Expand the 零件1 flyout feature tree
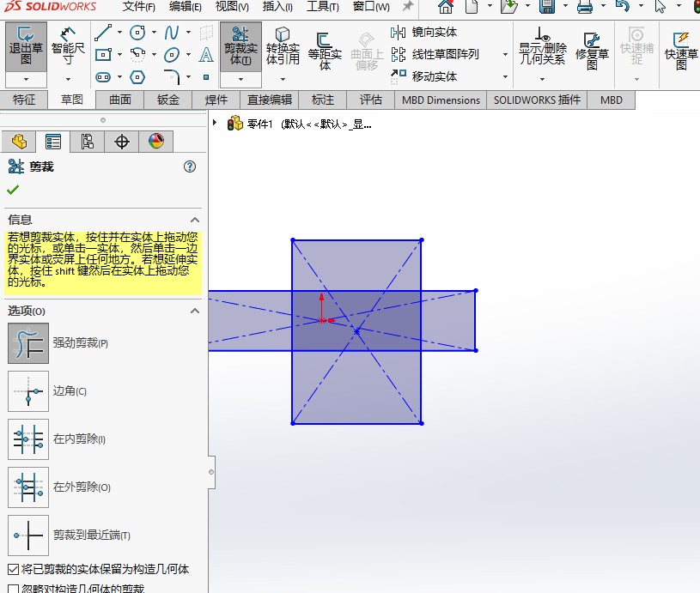The height and width of the screenshot is (593, 700). (x=215, y=124)
